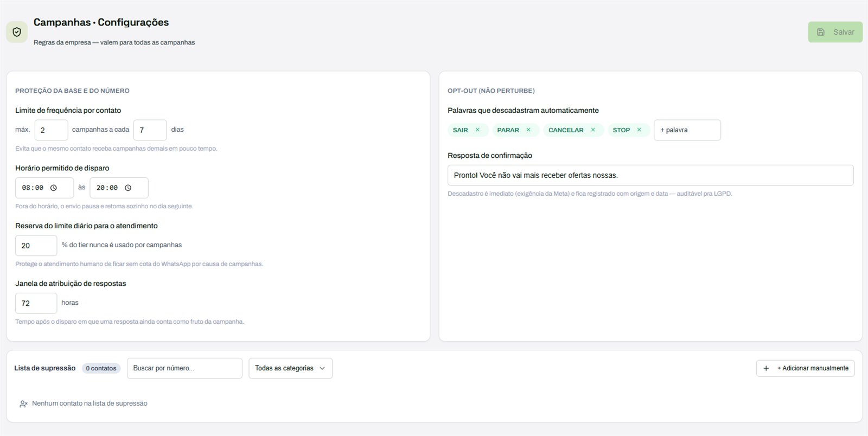
Task: Click the Regras da empresa subtitle text
Action: point(114,42)
